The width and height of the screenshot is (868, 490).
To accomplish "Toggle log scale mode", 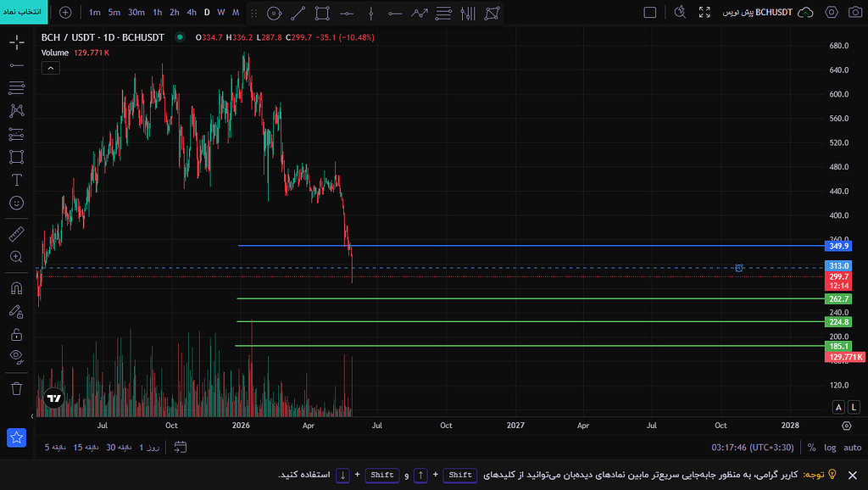I will coord(830,448).
